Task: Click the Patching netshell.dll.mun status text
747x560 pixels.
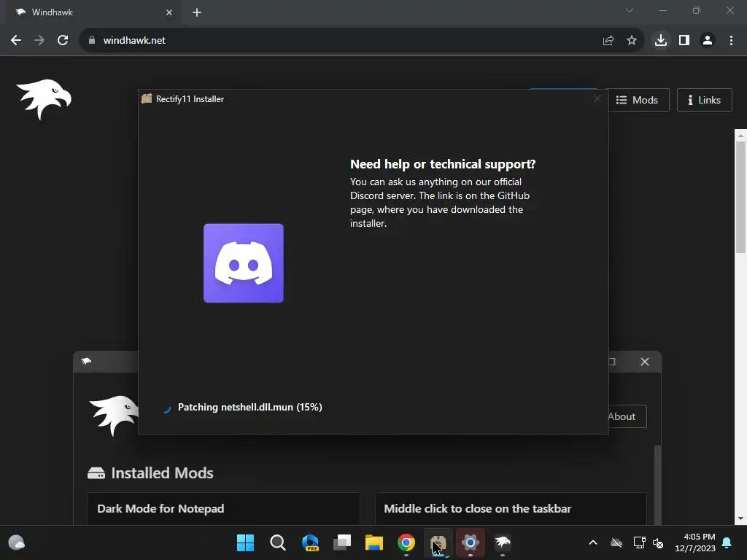Action: pyautogui.click(x=250, y=407)
